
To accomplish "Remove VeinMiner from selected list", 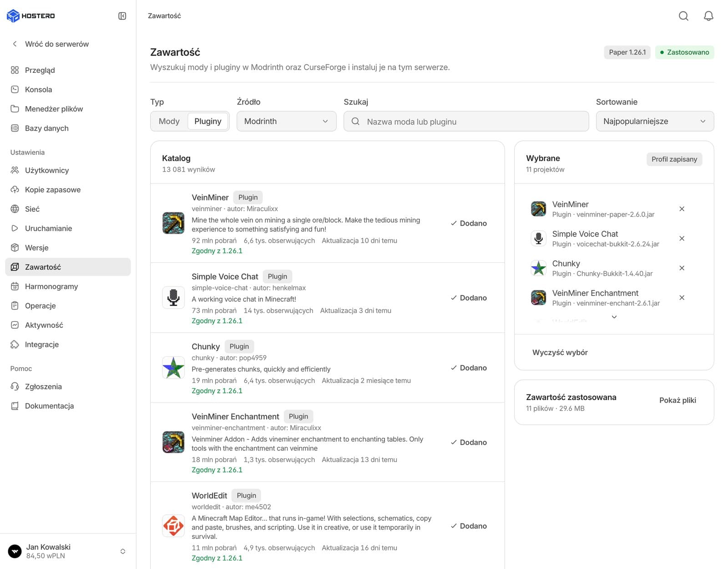I will [682, 209].
